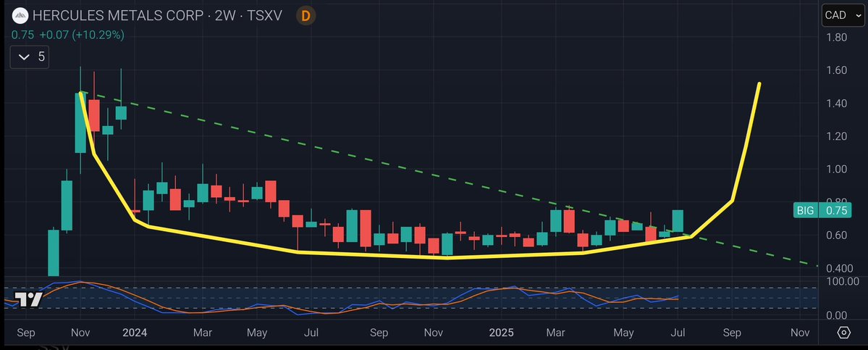Click the 2024 label on time axis

pyautogui.click(x=135, y=333)
